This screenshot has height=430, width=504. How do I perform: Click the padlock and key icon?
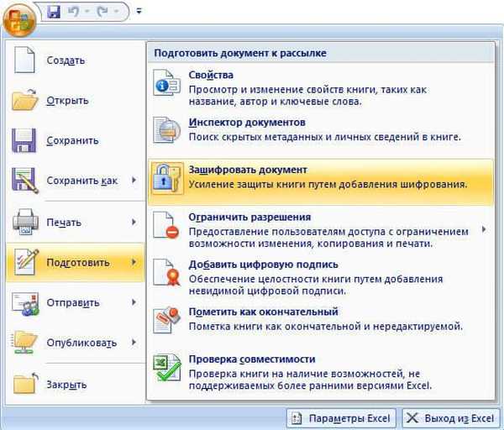(x=166, y=178)
